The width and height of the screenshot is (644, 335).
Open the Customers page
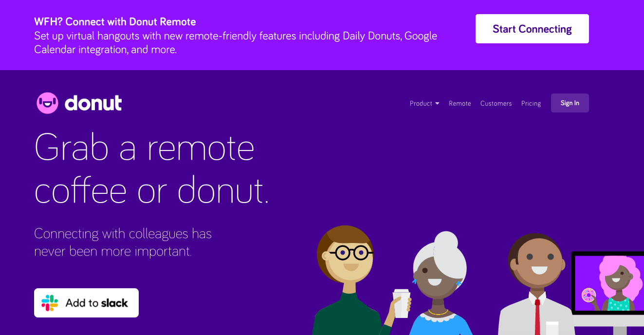(496, 103)
